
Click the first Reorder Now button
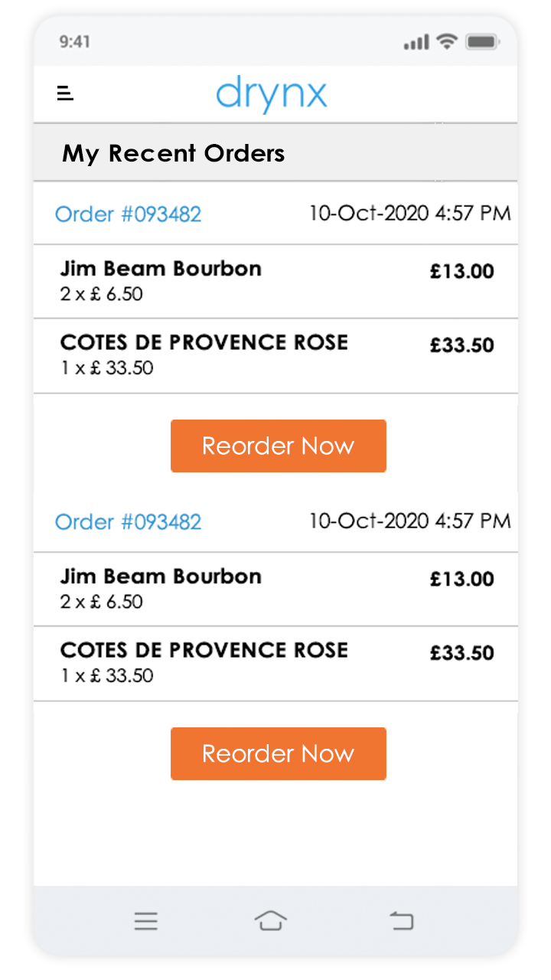(278, 446)
